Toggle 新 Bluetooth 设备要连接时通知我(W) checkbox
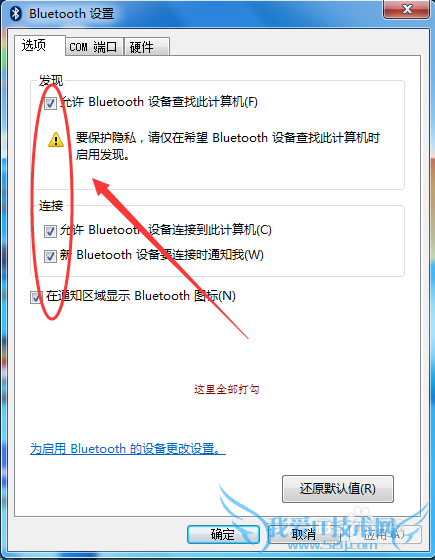435x560 pixels. (x=50, y=256)
